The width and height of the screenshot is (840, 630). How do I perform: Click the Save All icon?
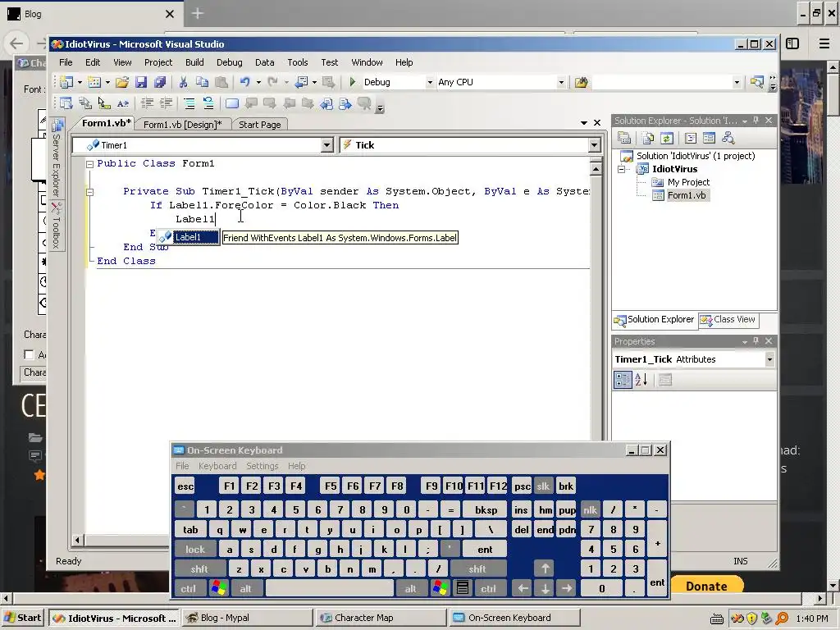(160, 82)
